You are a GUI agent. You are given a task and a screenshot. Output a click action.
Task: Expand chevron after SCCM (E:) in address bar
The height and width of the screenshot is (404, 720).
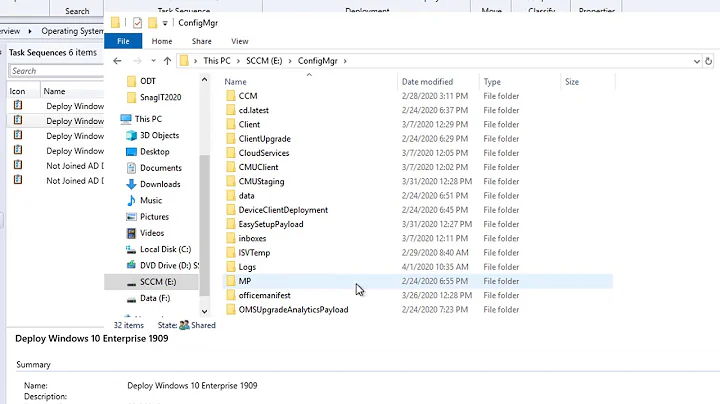click(x=290, y=61)
